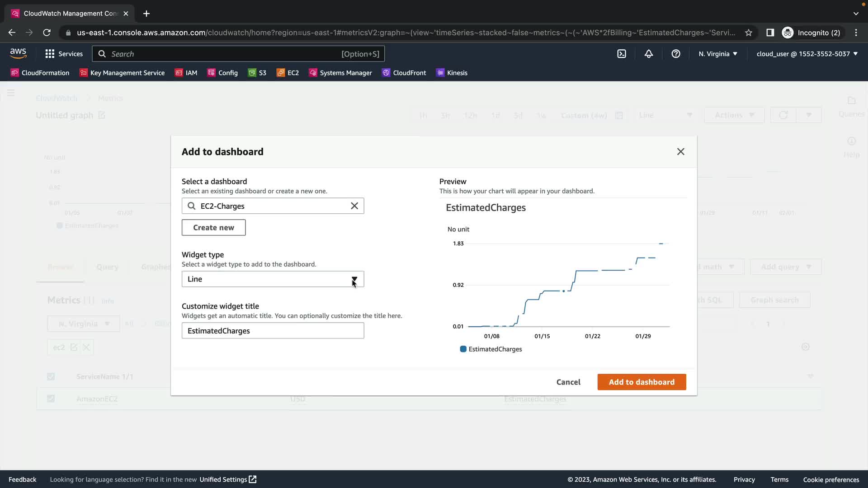
Task: Open the Services grid menu
Action: coord(64,54)
